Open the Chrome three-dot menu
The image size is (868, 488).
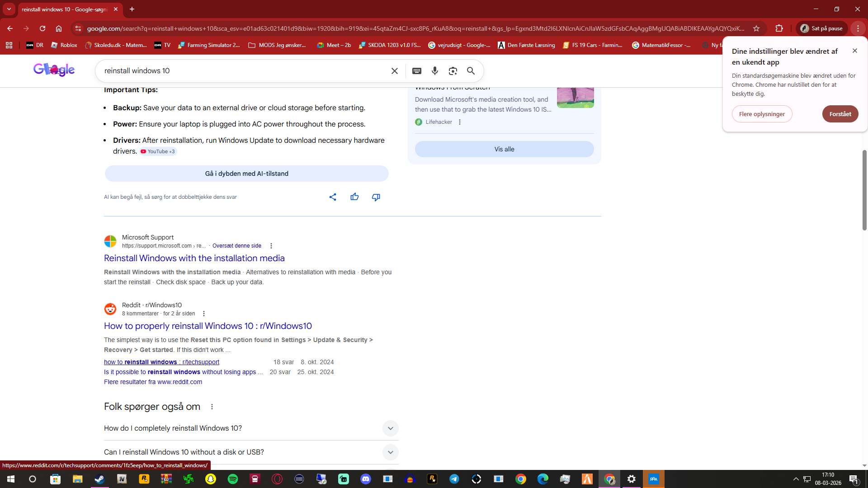[x=858, y=28]
